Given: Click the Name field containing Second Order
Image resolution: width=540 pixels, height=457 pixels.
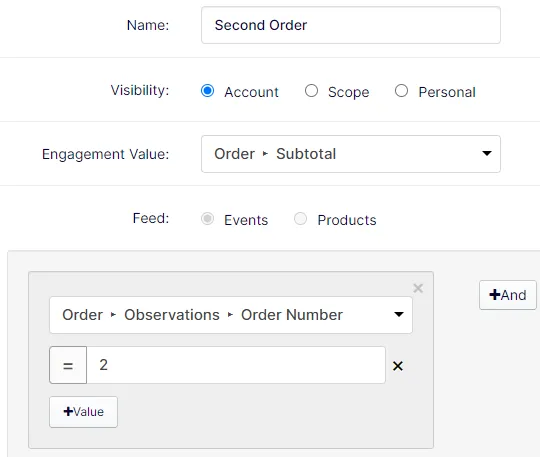Looking at the screenshot, I should (351, 25).
